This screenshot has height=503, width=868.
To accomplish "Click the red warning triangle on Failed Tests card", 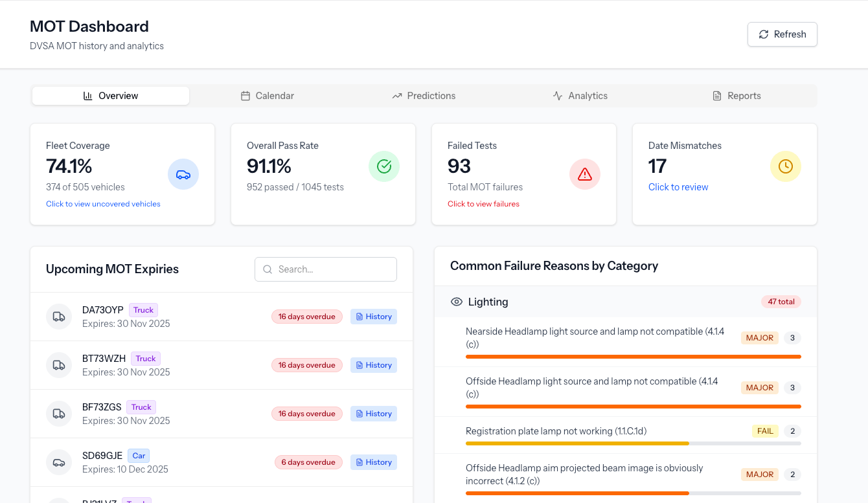I will point(585,173).
